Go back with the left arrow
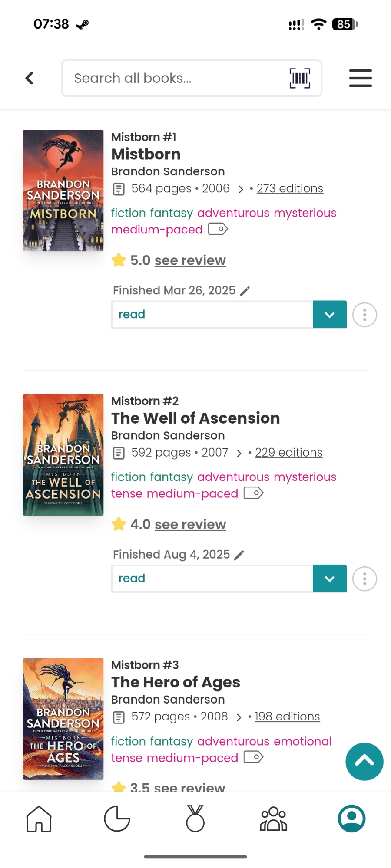 30,78
